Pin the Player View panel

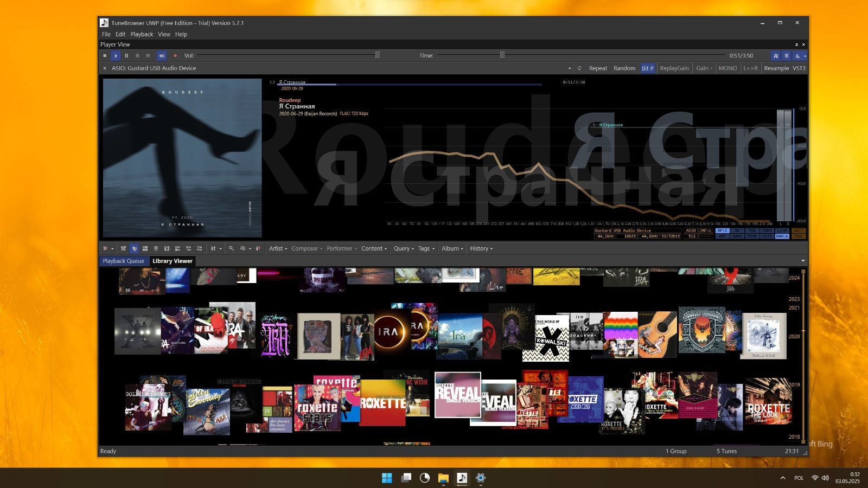click(796, 44)
